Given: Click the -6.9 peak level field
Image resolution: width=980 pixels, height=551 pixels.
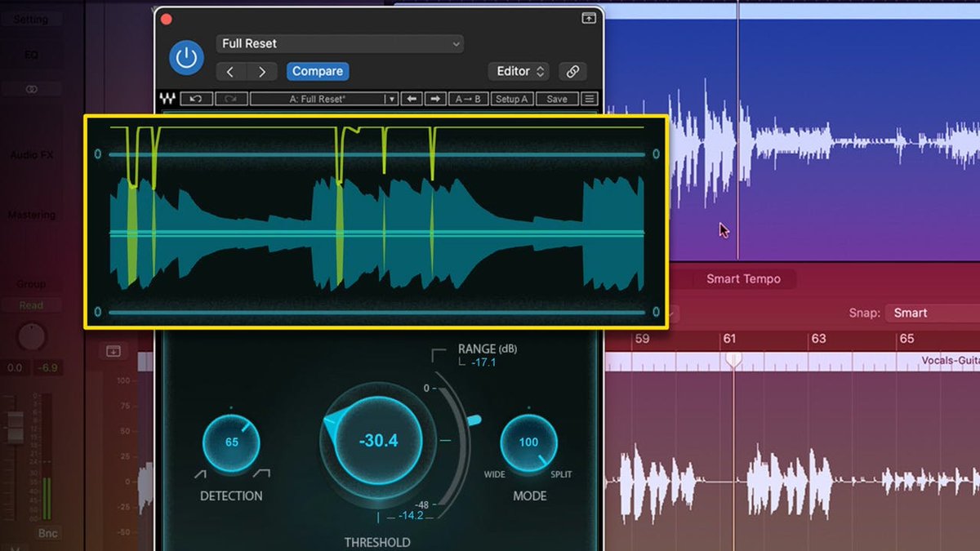Looking at the screenshot, I should [x=49, y=368].
